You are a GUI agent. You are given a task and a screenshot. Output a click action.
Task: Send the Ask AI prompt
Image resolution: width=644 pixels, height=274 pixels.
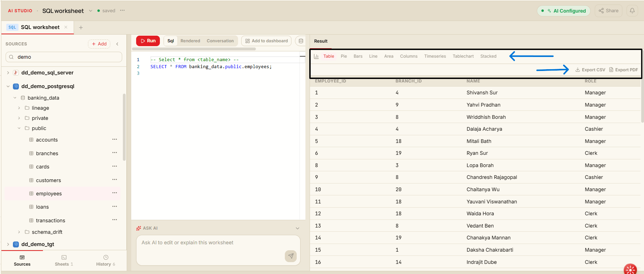tap(291, 256)
